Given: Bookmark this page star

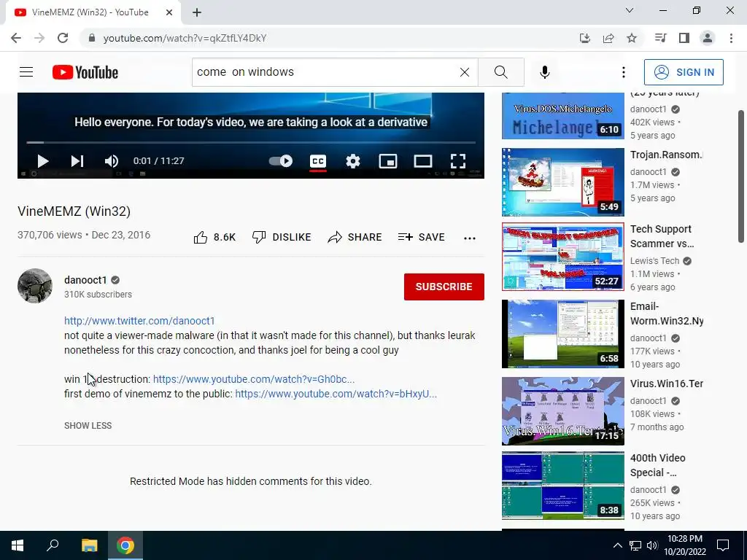Looking at the screenshot, I should 632,38.
